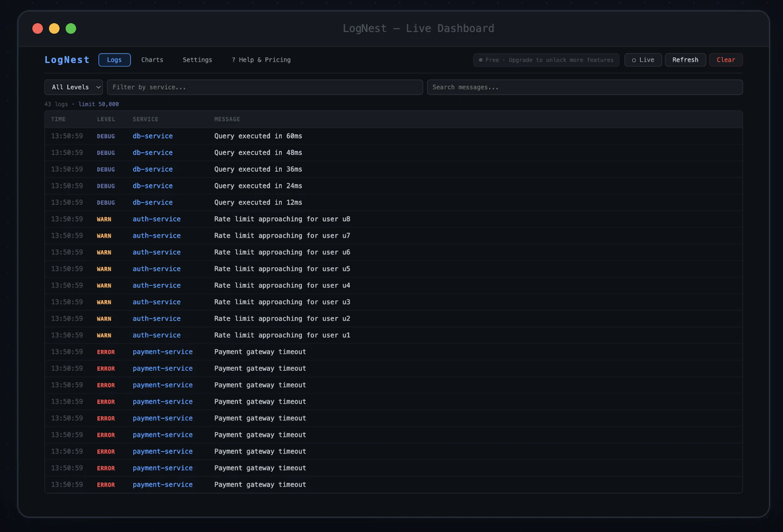Image resolution: width=783 pixels, height=532 pixels.
Task: Click the Free upgrade banner
Action: (546, 60)
